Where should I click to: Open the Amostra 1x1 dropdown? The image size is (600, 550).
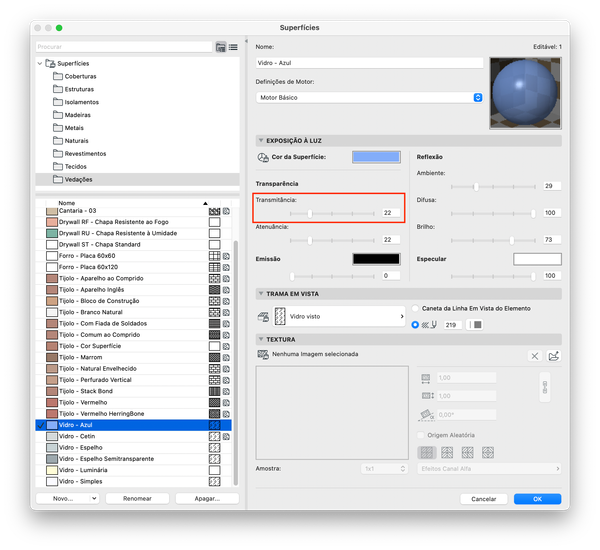click(x=384, y=469)
